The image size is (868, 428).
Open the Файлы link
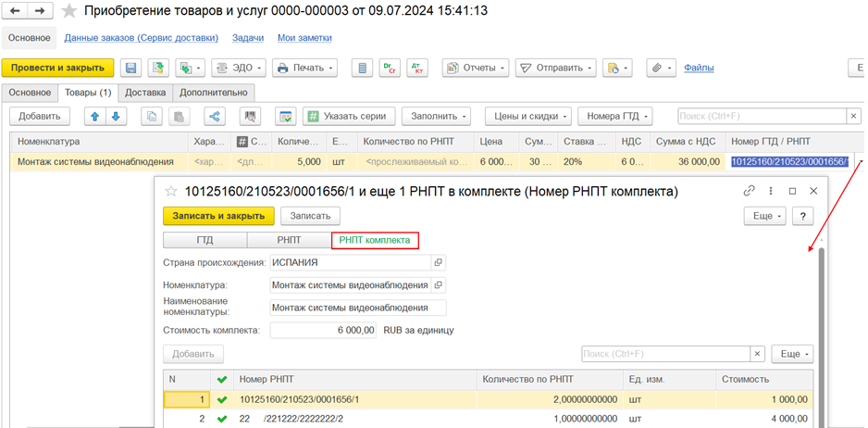coord(699,68)
